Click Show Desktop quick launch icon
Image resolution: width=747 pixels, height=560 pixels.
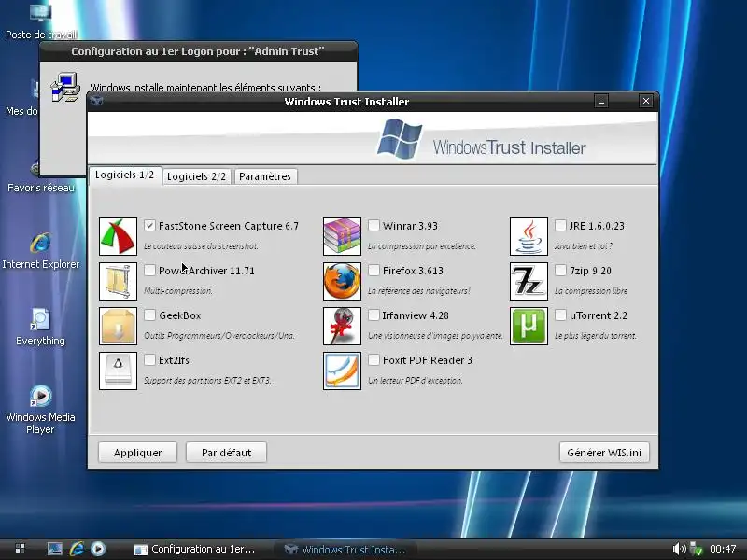[55, 549]
